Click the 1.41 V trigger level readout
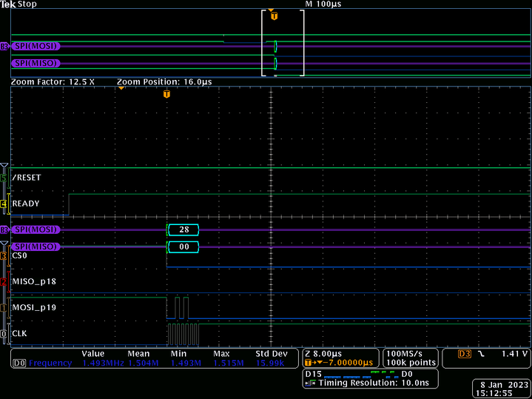Screen dimensions: 532x399 click(x=514, y=354)
